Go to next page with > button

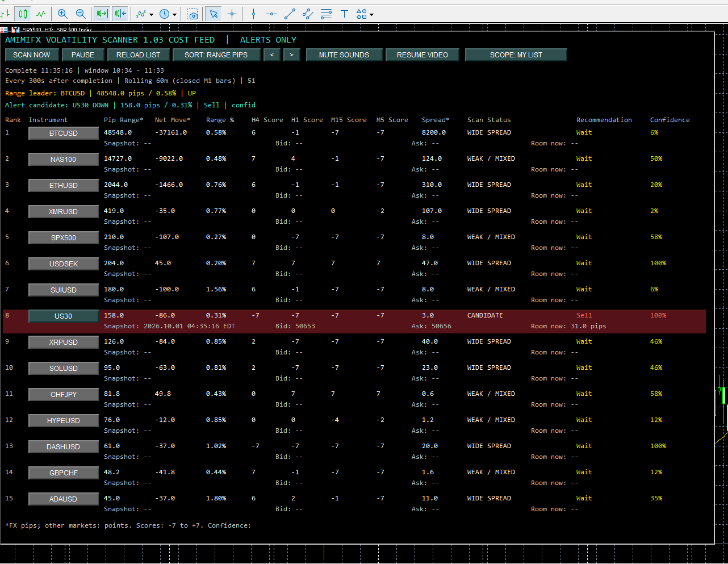coord(291,55)
